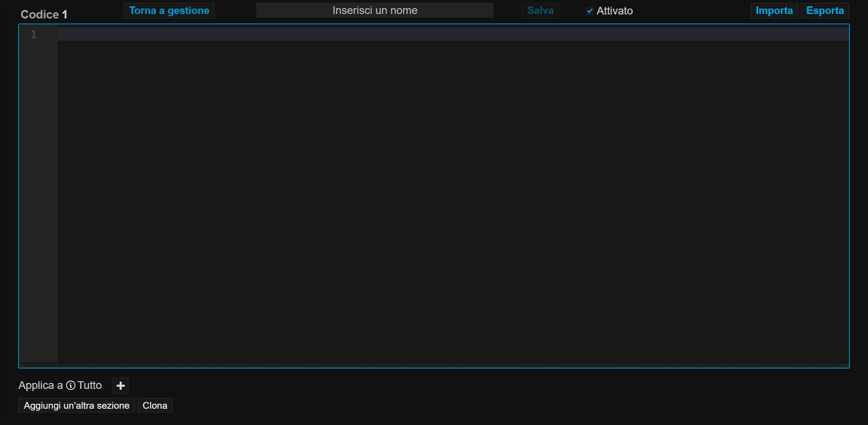Click the Attivato label text
This screenshot has width=868, height=425.
point(615,11)
